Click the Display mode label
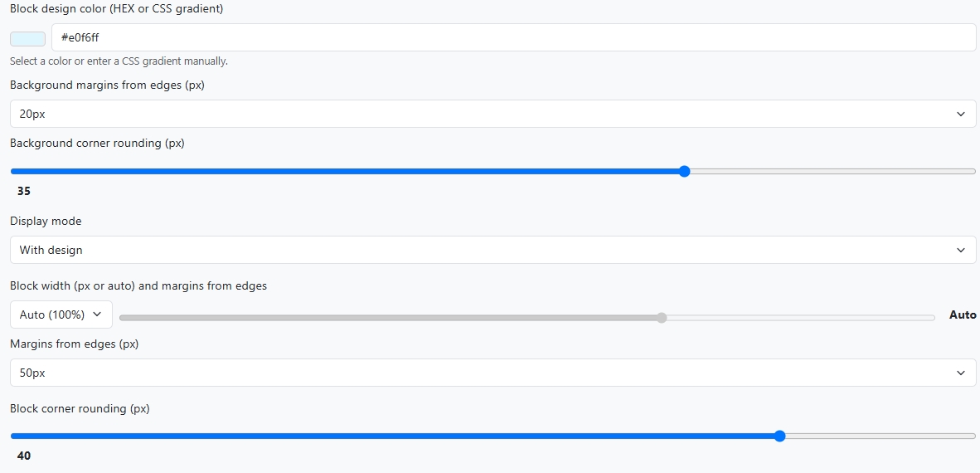Screen dimensions: 980x473 [x=46, y=221]
